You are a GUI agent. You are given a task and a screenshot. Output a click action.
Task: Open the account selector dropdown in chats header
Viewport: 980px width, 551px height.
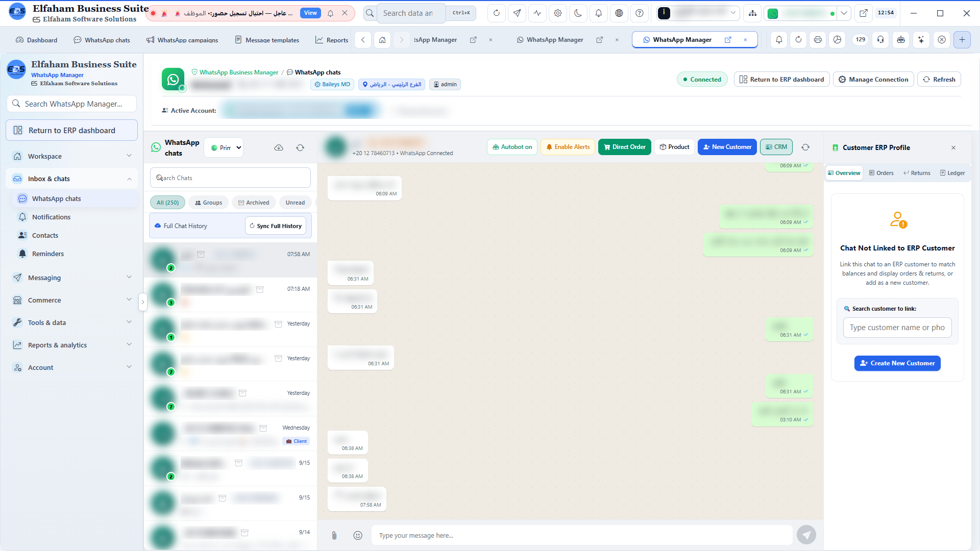[x=224, y=148]
